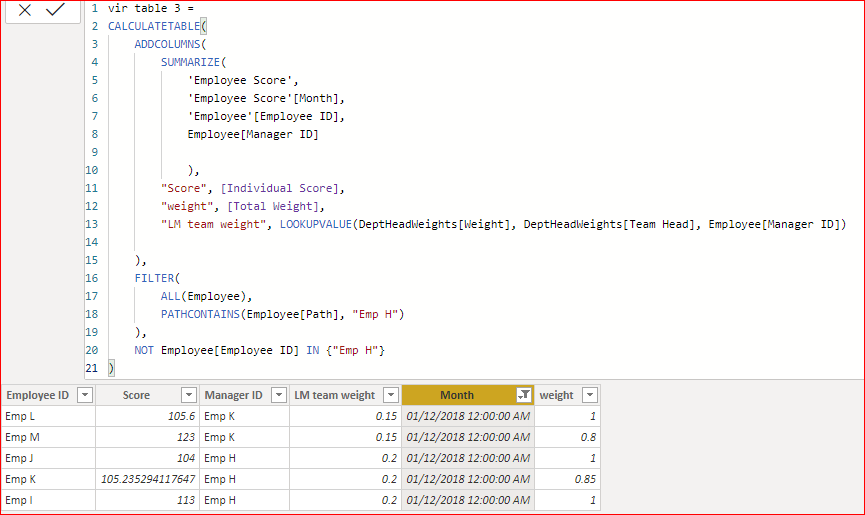Screen dimensions: 865x515
Task: Click ALL(Employee) on line 17
Action: 203,296
